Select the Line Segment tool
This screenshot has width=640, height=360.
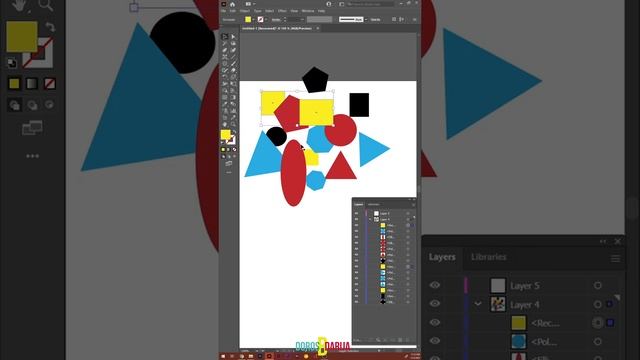[233, 57]
